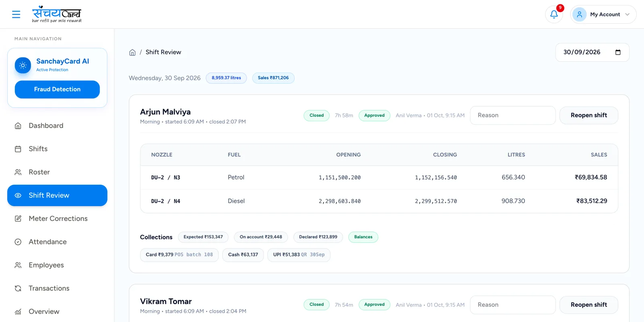Click the Transactions refresh icon
The image size is (644, 322).
coord(18,289)
